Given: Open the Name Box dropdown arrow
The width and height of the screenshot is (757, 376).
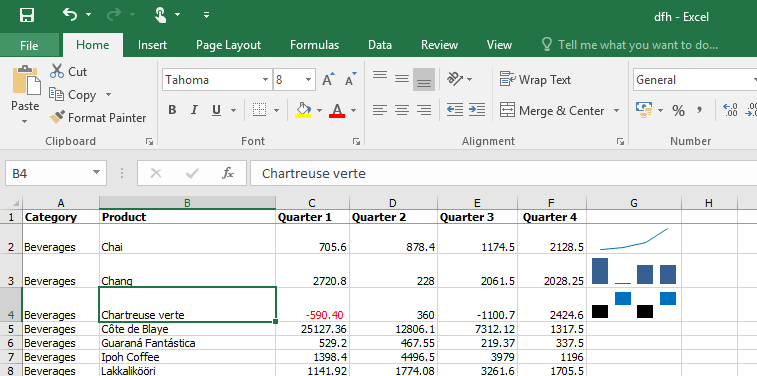Looking at the screenshot, I should 96,173.
